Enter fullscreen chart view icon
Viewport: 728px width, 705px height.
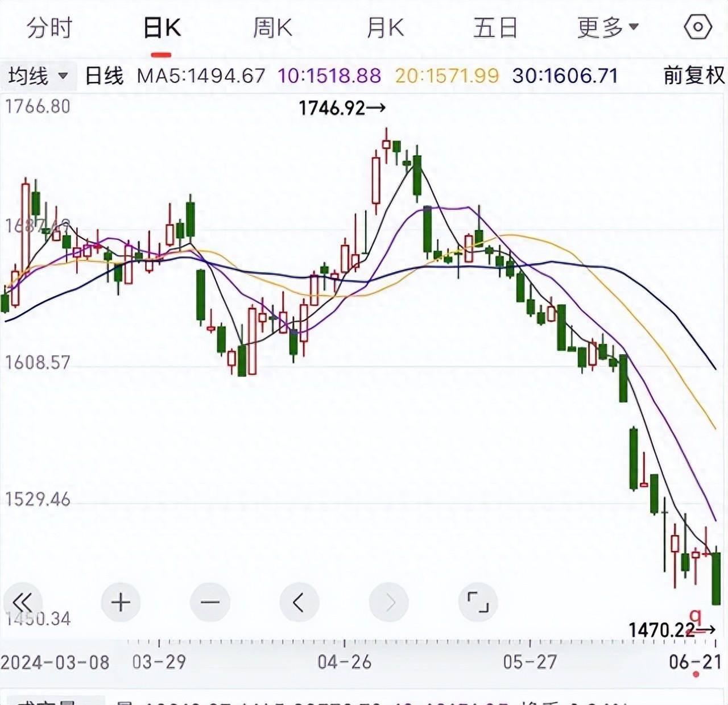click(478, 602)
